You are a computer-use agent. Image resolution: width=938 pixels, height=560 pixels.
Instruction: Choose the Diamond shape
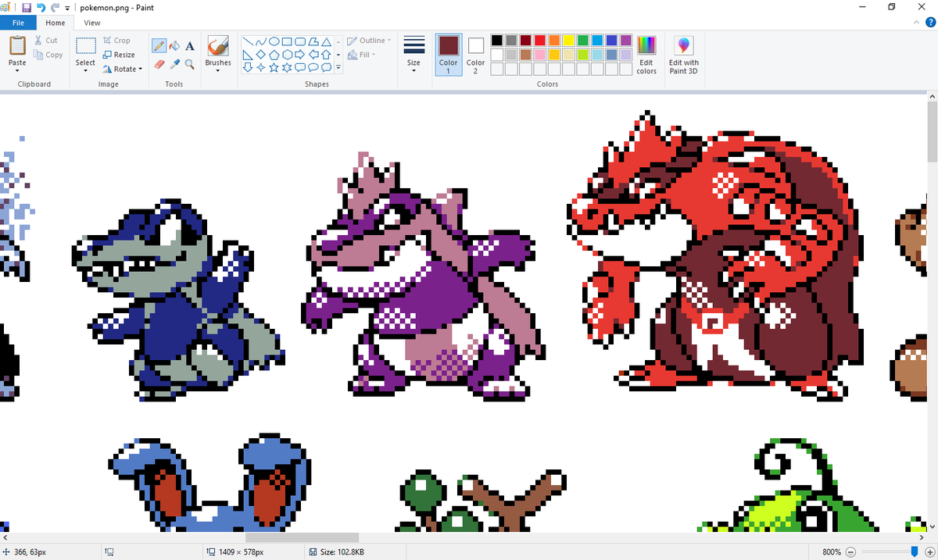click(260, 55)
